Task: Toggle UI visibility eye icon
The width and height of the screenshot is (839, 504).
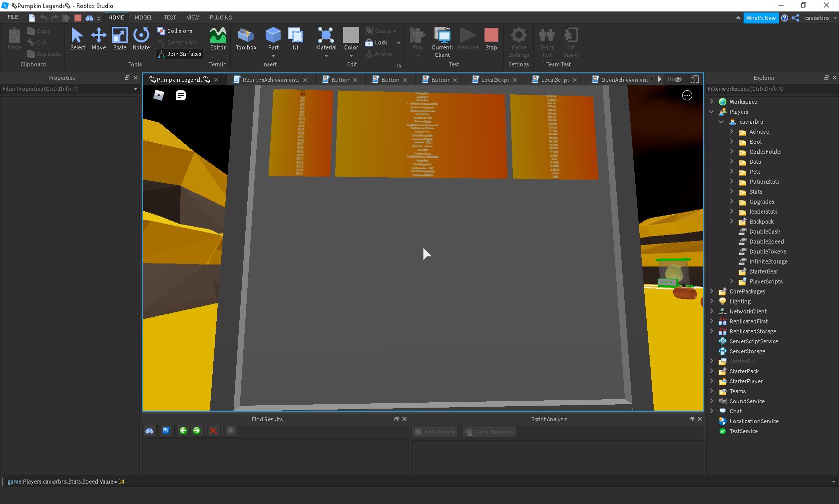Action: [x=678, y=80]
